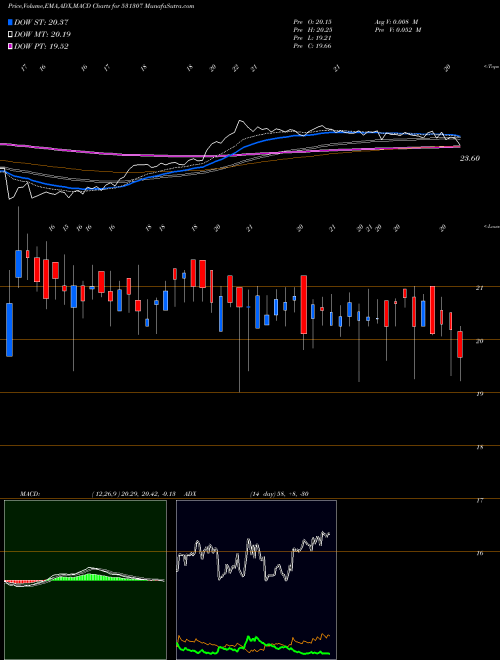
Task: Click the first tall blue candlestick at left
Action: pos(9,330)
